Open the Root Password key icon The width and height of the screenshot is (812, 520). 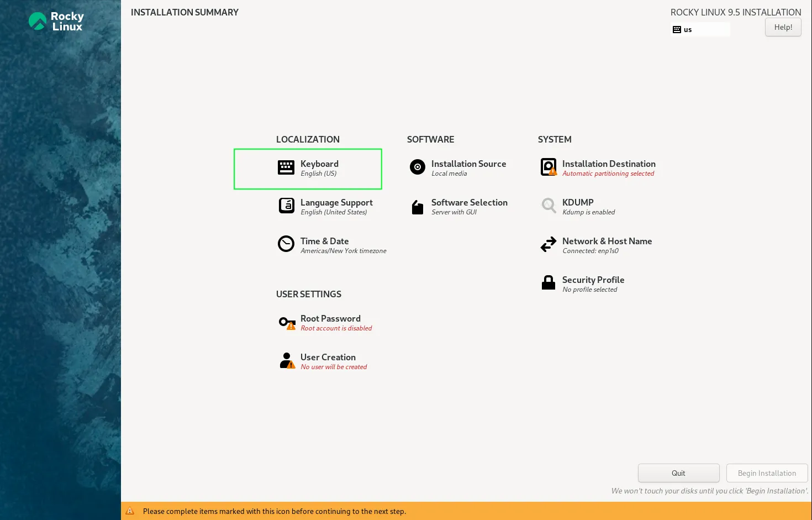click(x=287, y=323)
